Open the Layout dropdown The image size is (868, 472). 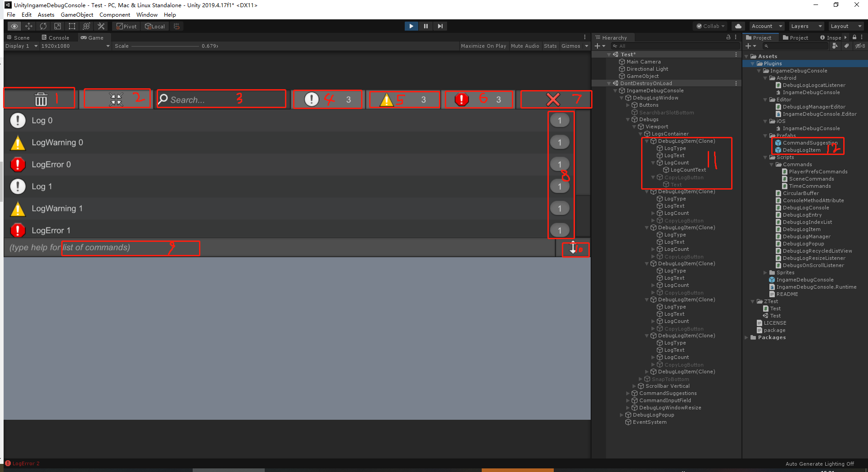coord(845,26)
